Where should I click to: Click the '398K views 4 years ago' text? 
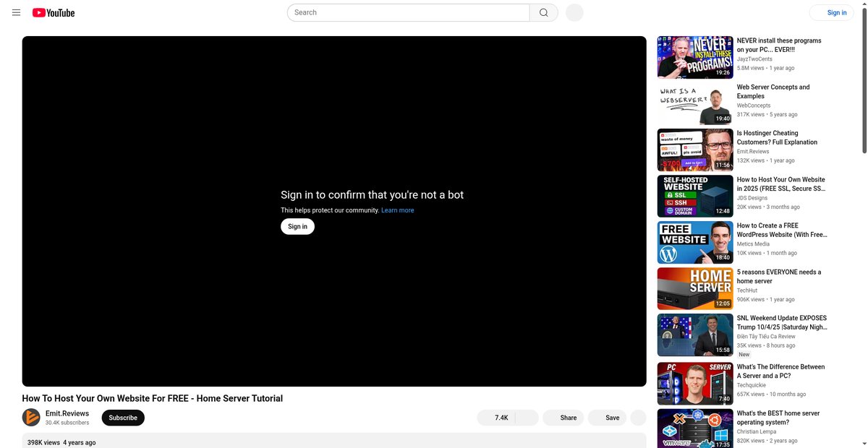click(x=61, y=442)
